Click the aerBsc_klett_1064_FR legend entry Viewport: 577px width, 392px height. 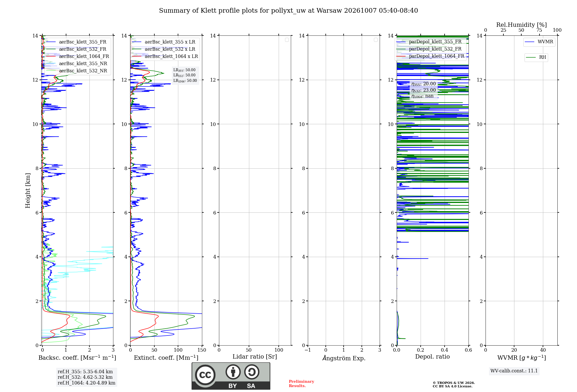tap(77, 56)
